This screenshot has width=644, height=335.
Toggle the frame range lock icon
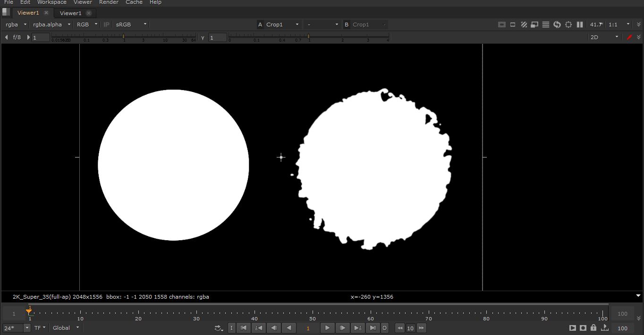coord(593,328)
